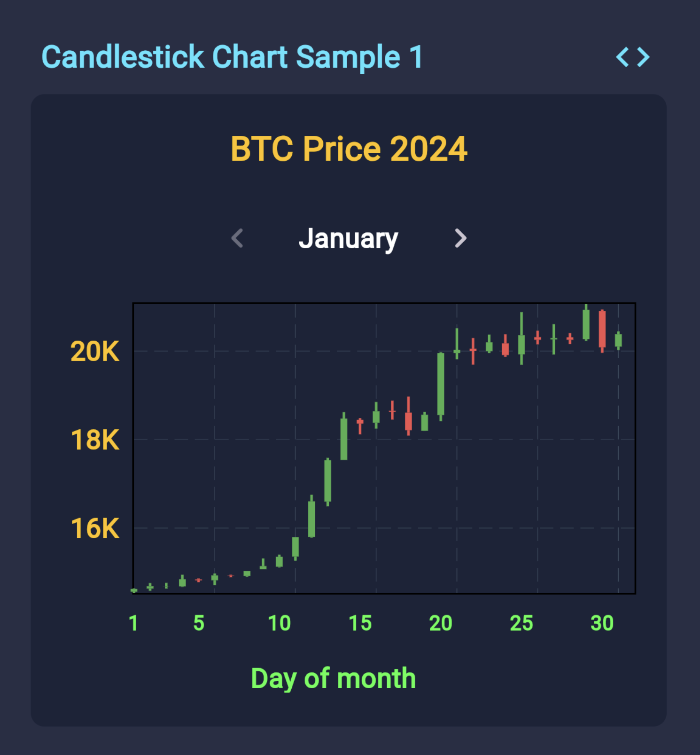Viewport: 700px width, 755px height.
Task: Select the tall green candle on day 20
Action: 441,384
